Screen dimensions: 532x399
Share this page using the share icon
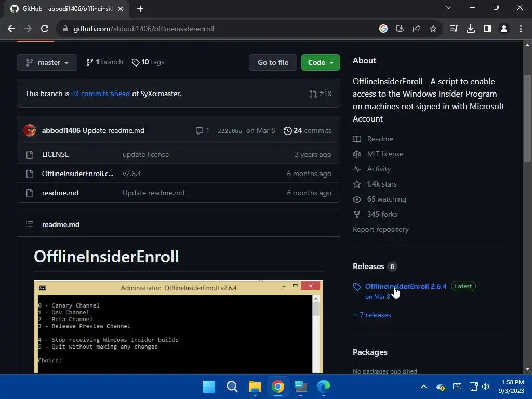[x=416, y=29]
